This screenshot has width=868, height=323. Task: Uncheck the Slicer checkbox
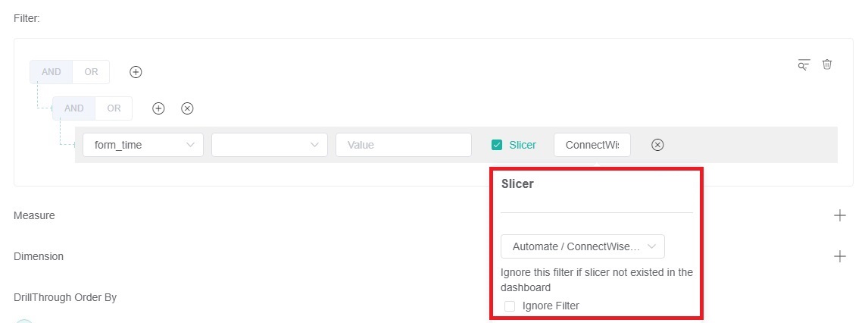[497, 145]
